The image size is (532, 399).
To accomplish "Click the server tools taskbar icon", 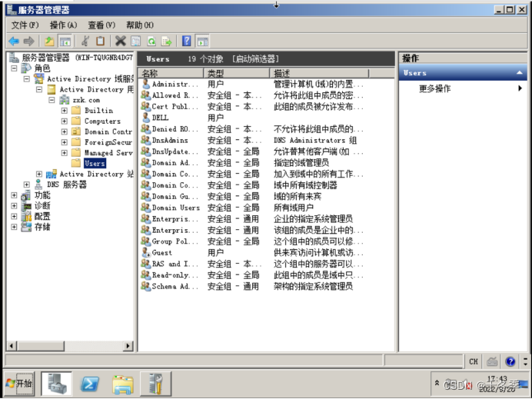I will click(x=155, y=384).
